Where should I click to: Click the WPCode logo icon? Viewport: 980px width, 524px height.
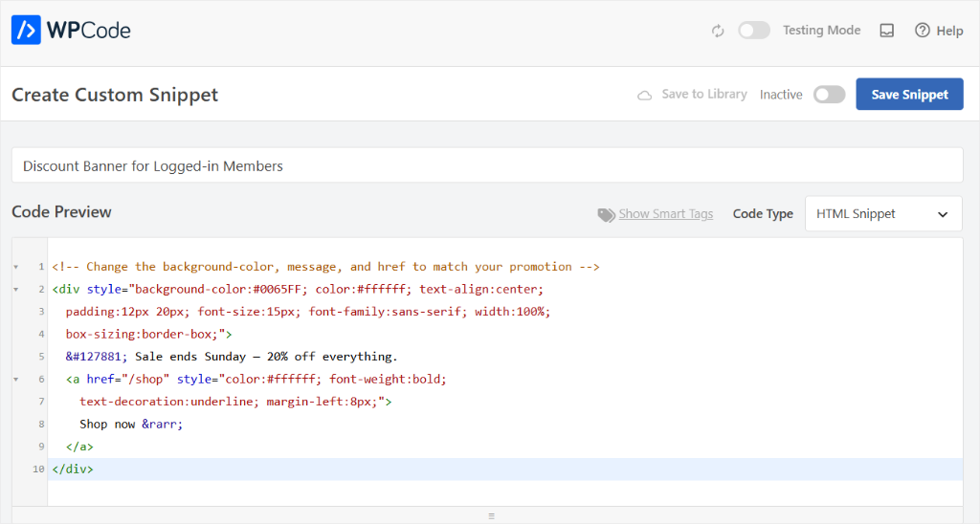tap(26, 30)
